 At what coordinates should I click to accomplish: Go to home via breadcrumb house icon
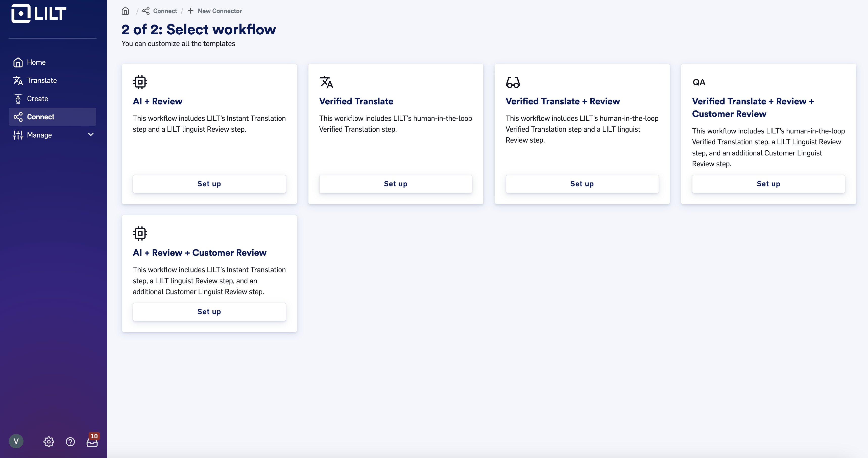pyautogui.click(x=125, y=11)
